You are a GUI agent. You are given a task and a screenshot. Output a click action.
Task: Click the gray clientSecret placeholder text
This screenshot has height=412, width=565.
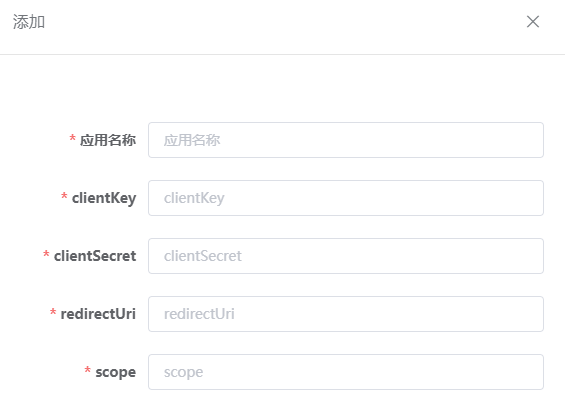coord(203,256)
